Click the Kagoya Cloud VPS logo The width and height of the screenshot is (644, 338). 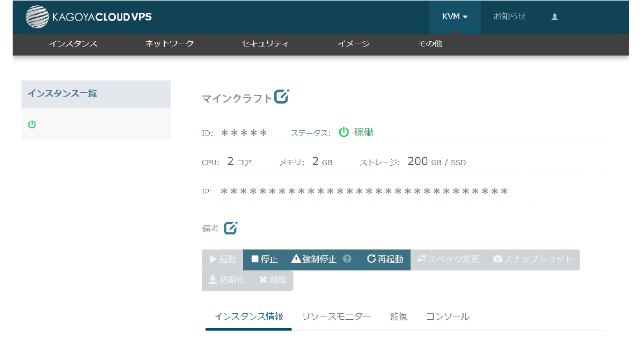89,17
